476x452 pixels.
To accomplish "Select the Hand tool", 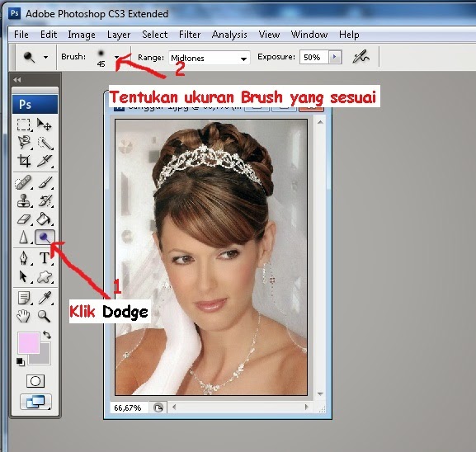I will [x=23, y=316].
